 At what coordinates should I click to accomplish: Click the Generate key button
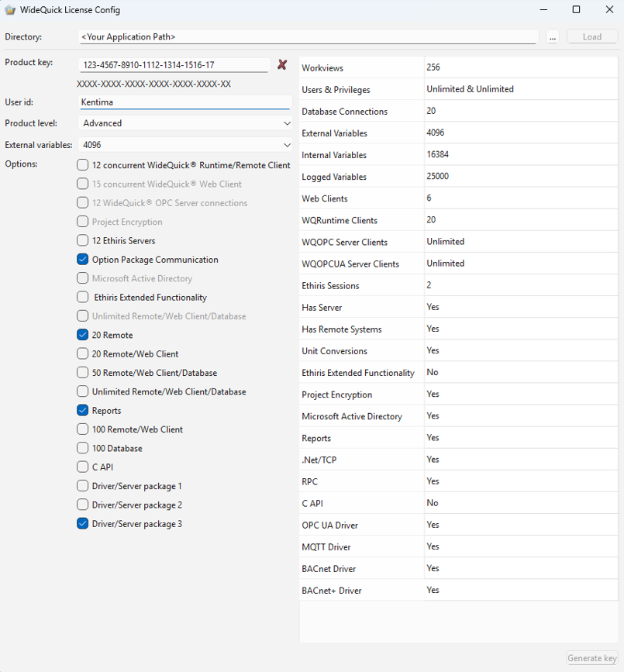click(x=591, y=658)
